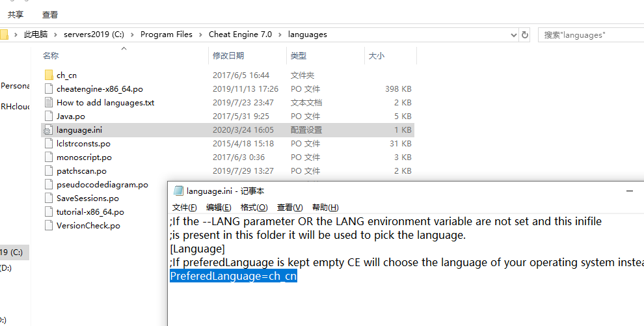
Task: Open Notepad 格式(O) menu
Action: [254, 208]
